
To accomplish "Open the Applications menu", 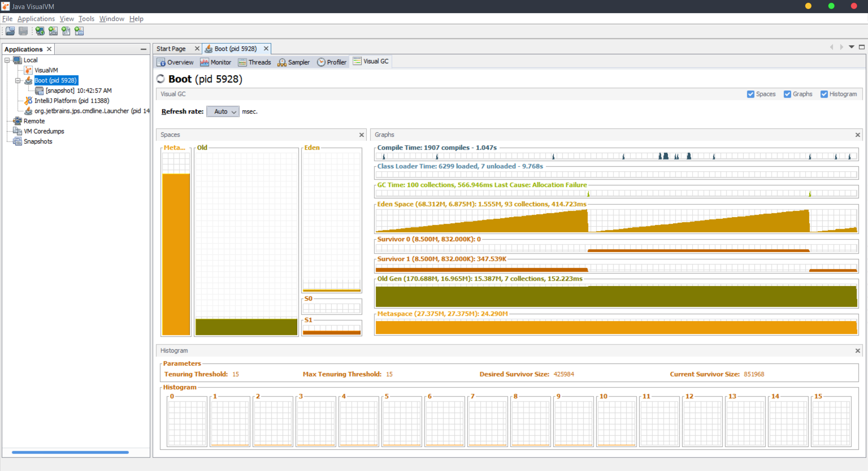I will [36, 19].
